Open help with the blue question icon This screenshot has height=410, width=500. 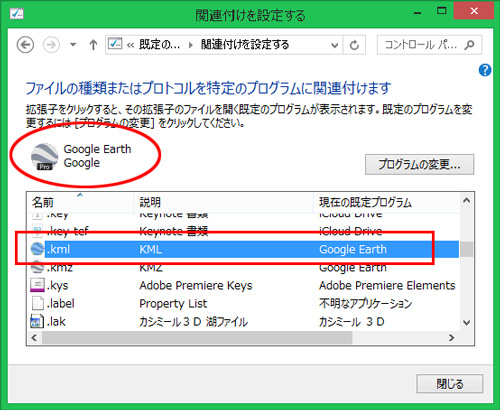(485, 70)
